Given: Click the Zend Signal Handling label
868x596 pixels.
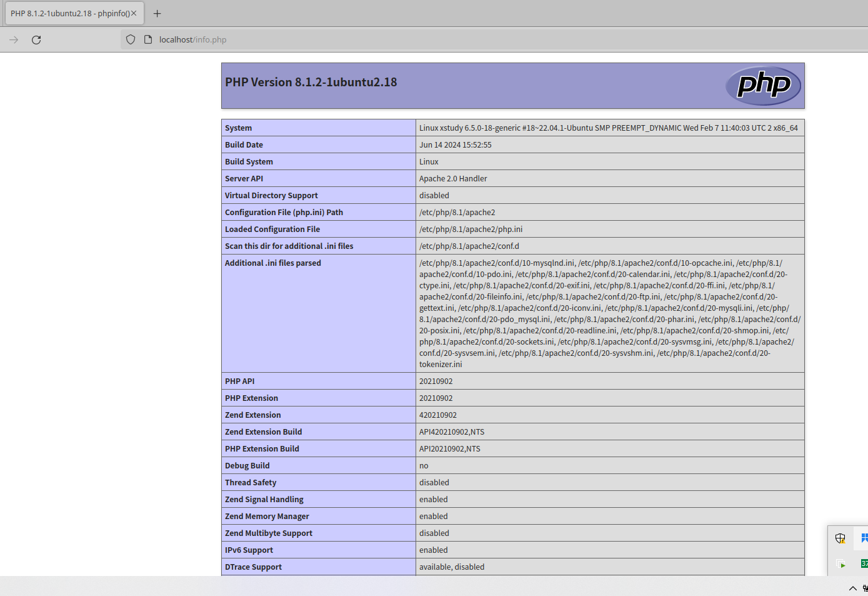Looking at the screenshot, I should click(x=264, y=499).
